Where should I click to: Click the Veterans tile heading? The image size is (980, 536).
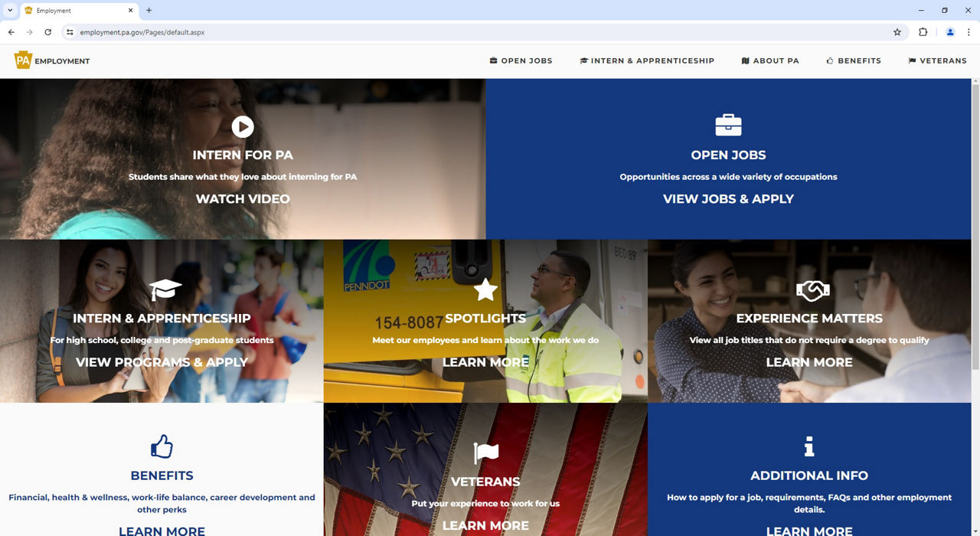485,482
